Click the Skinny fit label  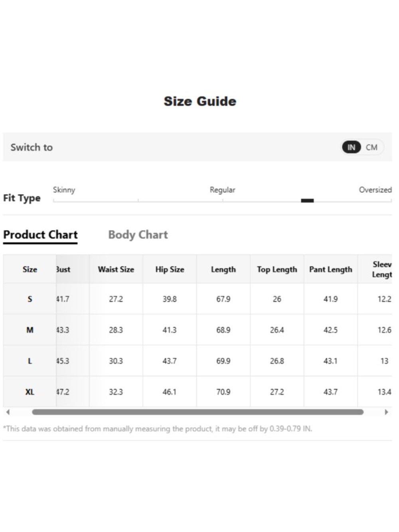[x=64, y=190]
